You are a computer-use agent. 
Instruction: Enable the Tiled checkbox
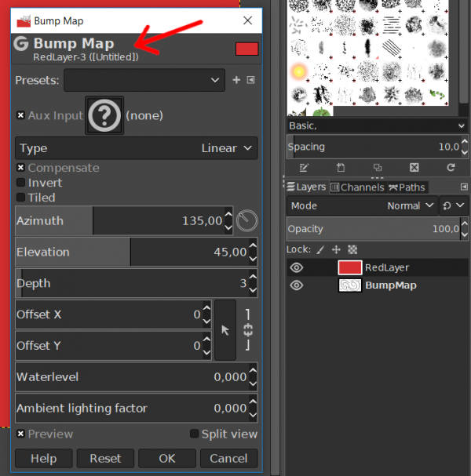click(20, 198)
